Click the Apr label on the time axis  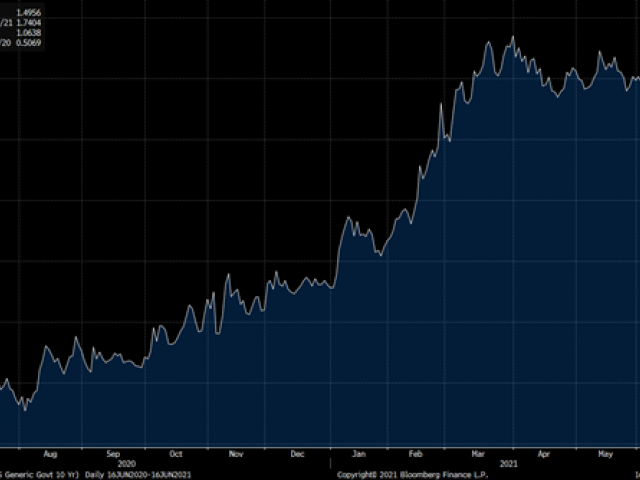(543, 453)
